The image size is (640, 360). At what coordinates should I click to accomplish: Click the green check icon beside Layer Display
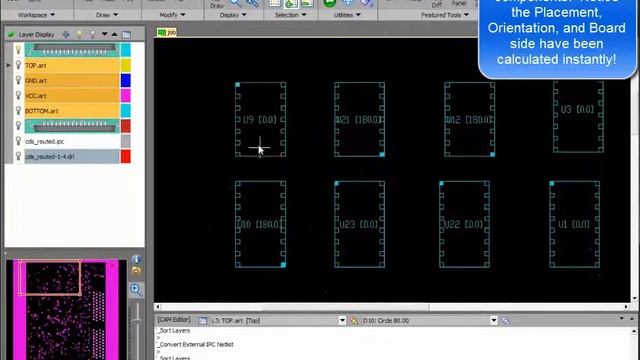coord(11,35)
